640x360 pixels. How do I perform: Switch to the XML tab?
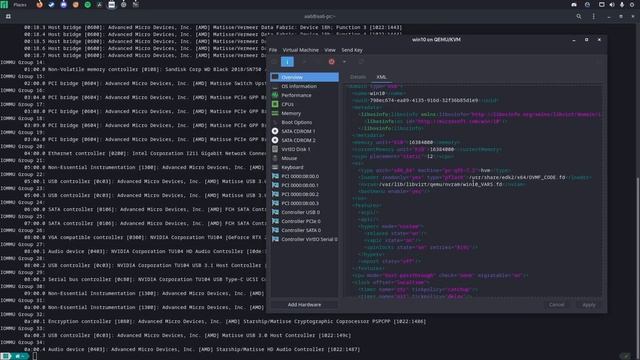pyautogui.click(x=381, y=77)
